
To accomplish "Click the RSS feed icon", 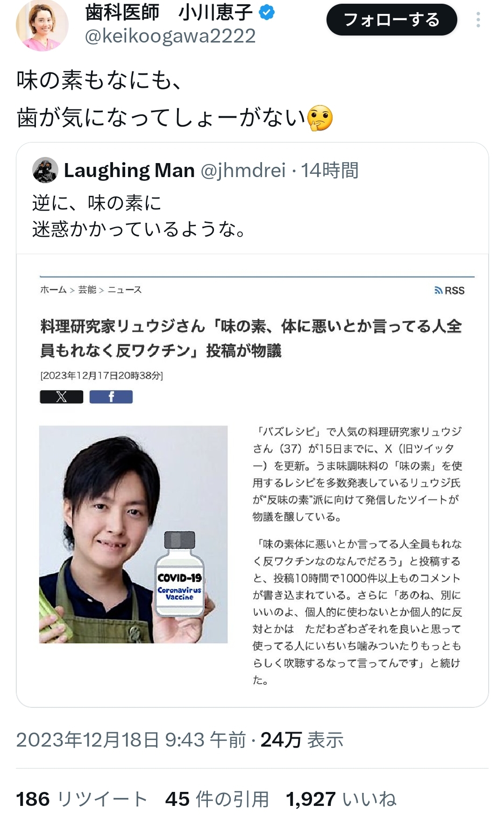I will 449,291.
